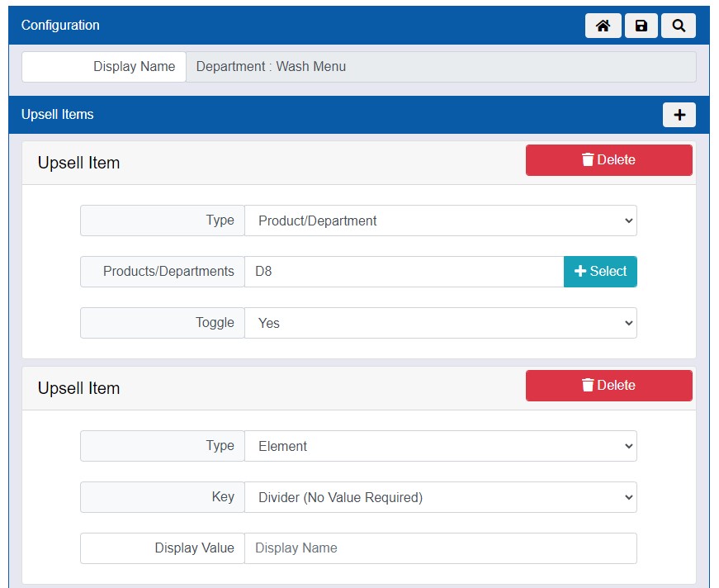Screen dimensions: 719x588
Task: Click the Save floppy disk icon
Action: (641, 26)
